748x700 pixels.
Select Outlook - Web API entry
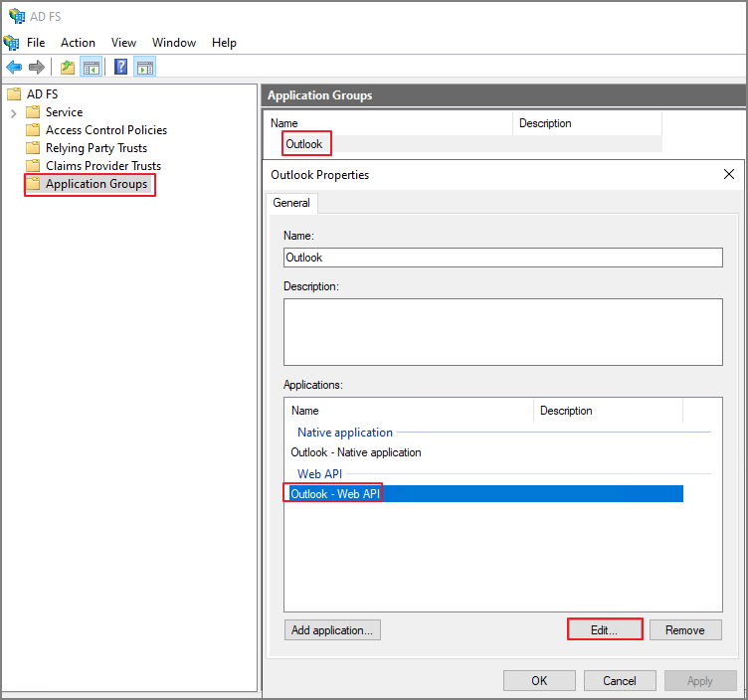coord(486,493)
